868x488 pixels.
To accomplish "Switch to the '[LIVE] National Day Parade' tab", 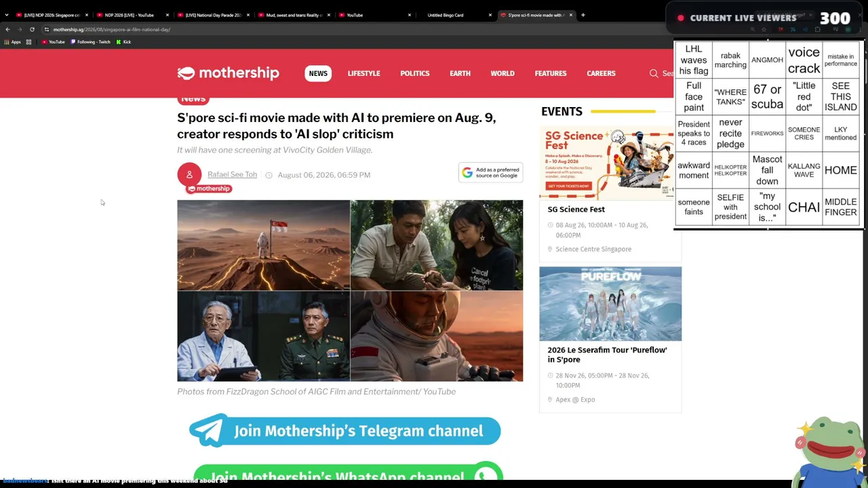I will pyautogui.click(x=213, y=15).
